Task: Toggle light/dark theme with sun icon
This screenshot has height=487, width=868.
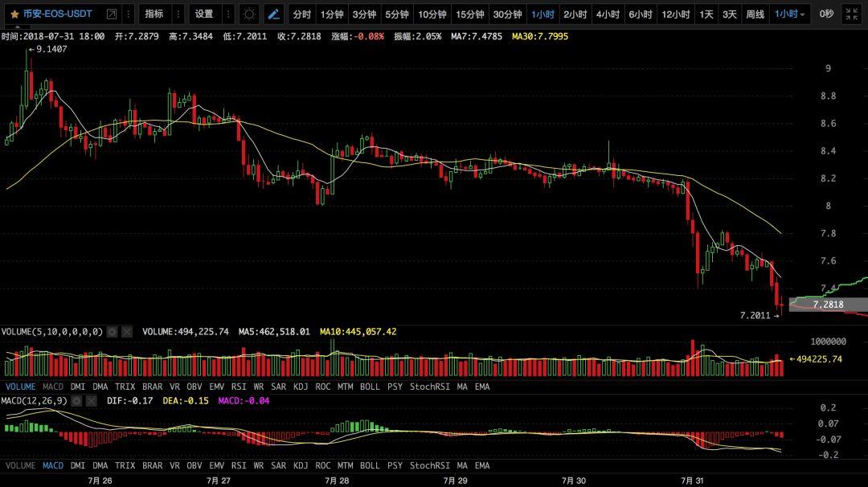Action: [x=249, y=14]
